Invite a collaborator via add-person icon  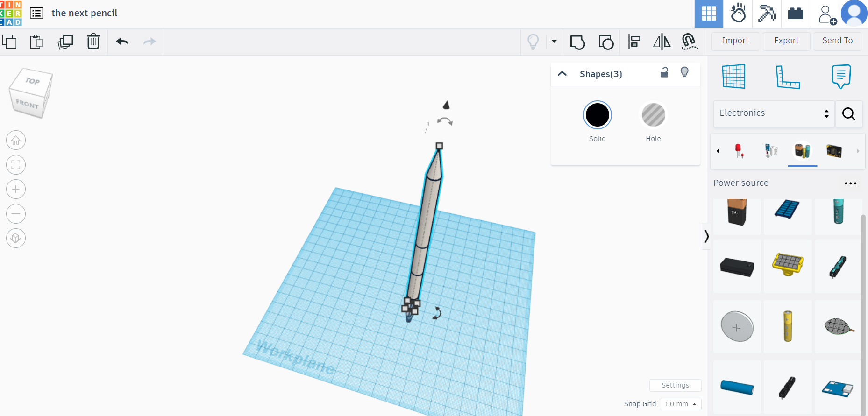click(827, 14)
